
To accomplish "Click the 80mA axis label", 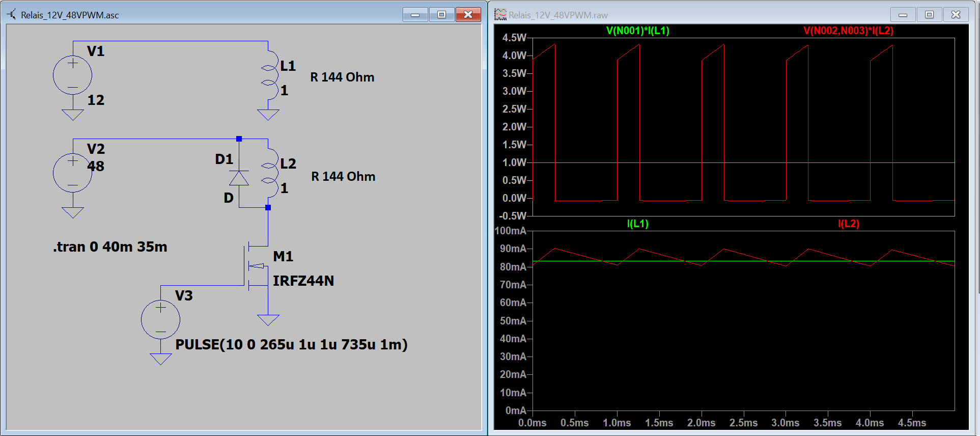I will (513, 267).
